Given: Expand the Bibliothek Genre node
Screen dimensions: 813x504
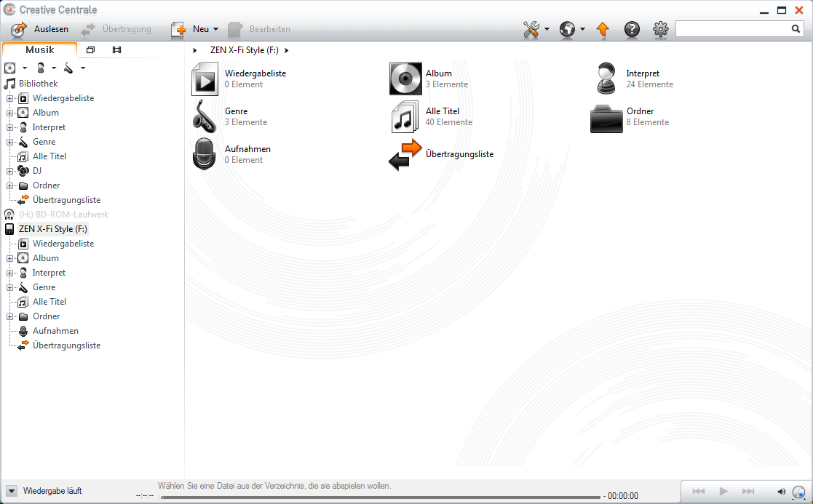Looking at the screenshot, I should (9, 142).
